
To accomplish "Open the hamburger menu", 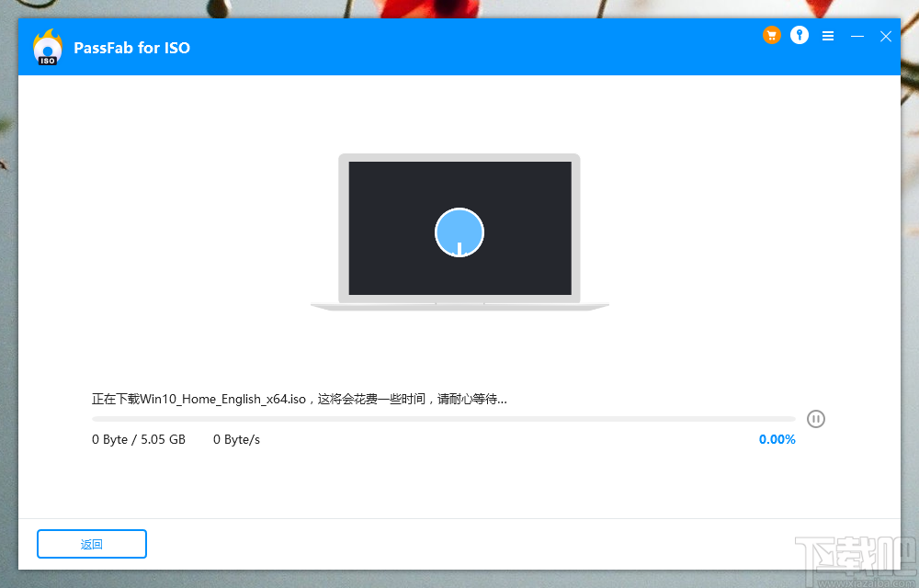I will point(827,35).
